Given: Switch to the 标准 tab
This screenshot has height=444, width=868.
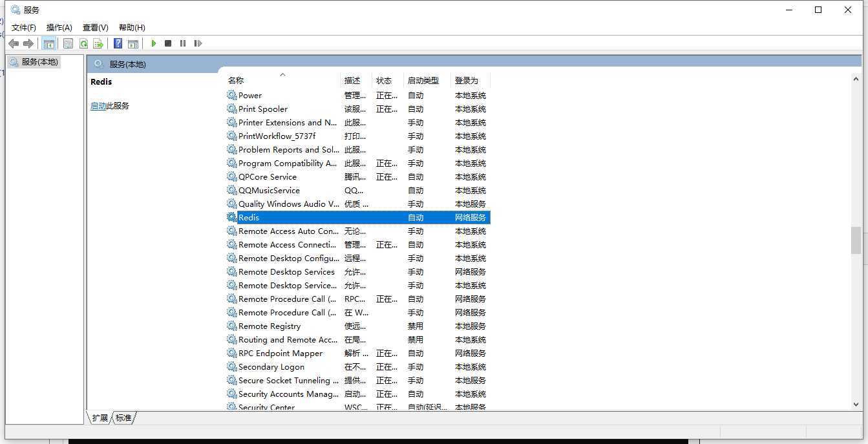Looking at the screenshot, I should 123,418.
